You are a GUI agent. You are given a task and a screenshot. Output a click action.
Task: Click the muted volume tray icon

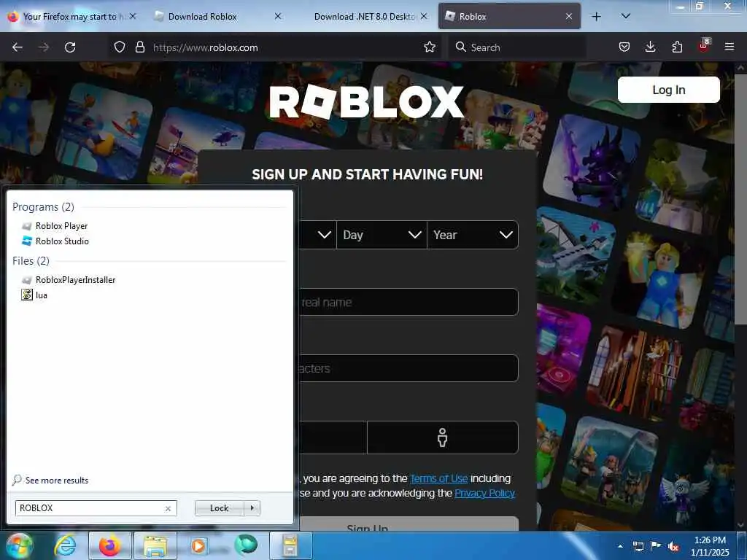[x=673, y=546]
